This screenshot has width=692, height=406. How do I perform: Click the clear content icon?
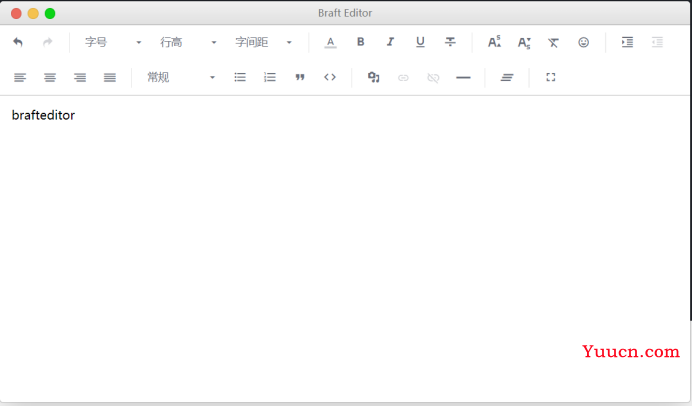507,78
